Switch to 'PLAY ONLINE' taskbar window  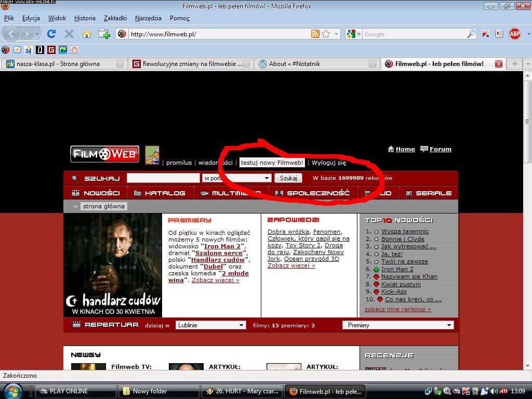pyautogui.click(x=76, y=391)
